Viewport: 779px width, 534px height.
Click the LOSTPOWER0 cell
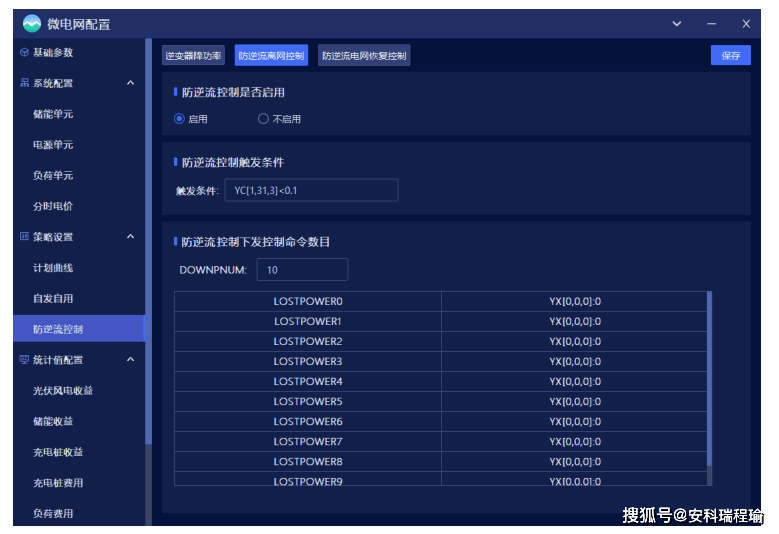pos(308,302)
